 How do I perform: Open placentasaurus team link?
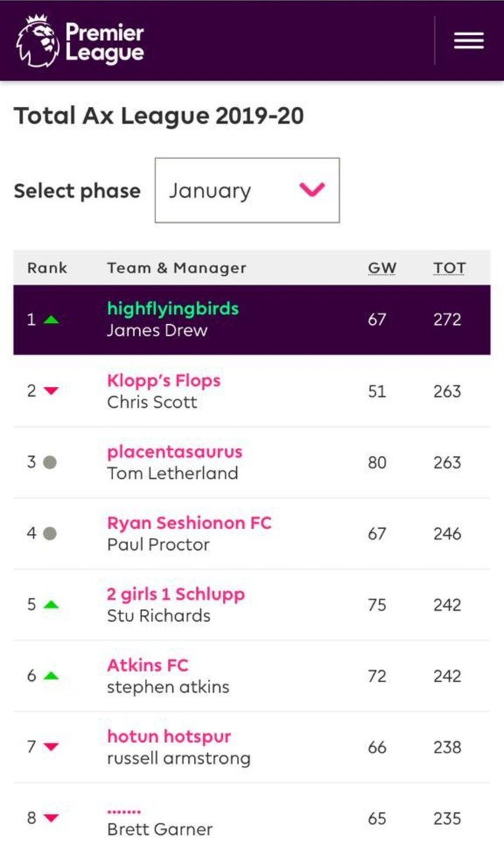pyautogui.click(x=174, y=452)
